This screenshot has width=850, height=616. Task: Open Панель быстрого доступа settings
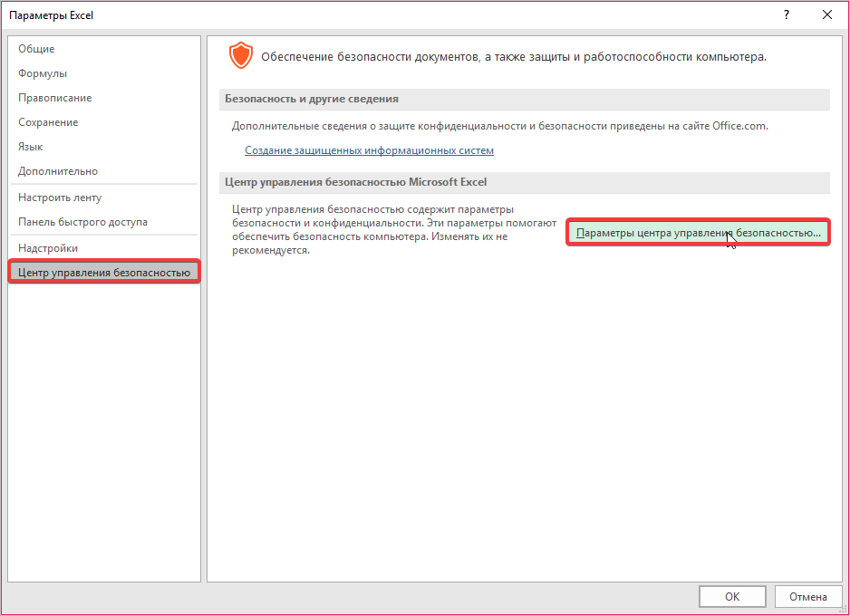click(82, 222)
